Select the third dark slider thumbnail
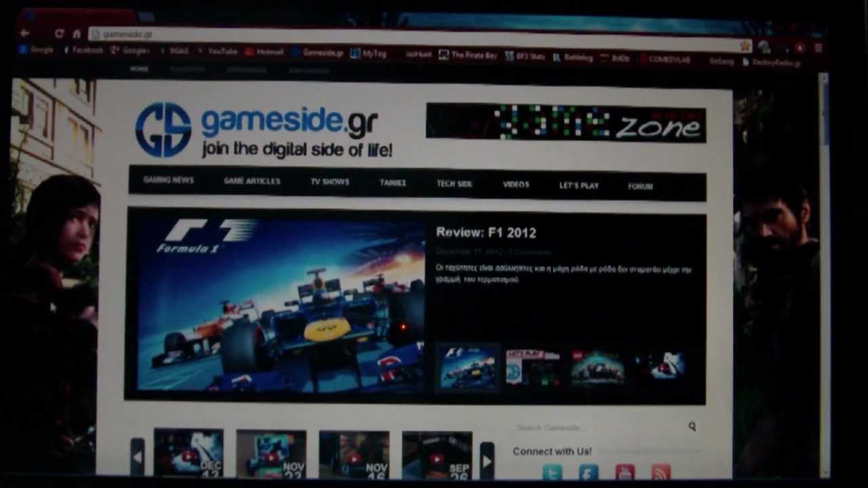This screenshot has height=488, width=868. [x=597, y=368]
